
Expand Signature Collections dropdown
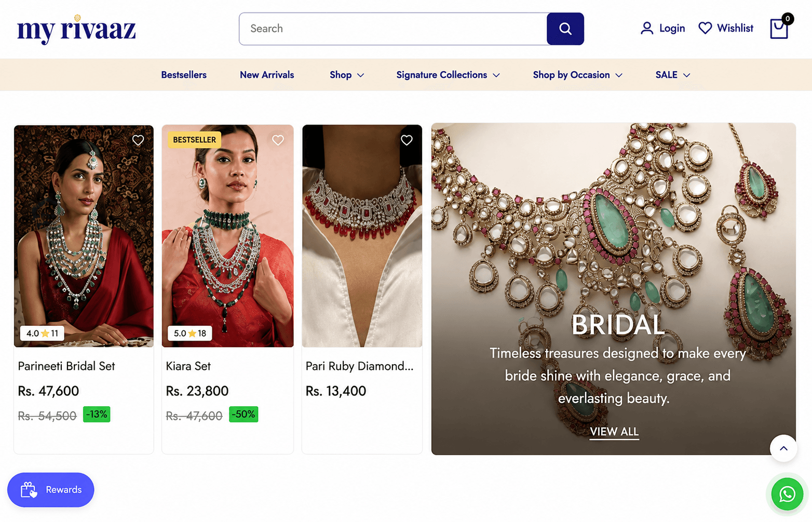[448, 75]
